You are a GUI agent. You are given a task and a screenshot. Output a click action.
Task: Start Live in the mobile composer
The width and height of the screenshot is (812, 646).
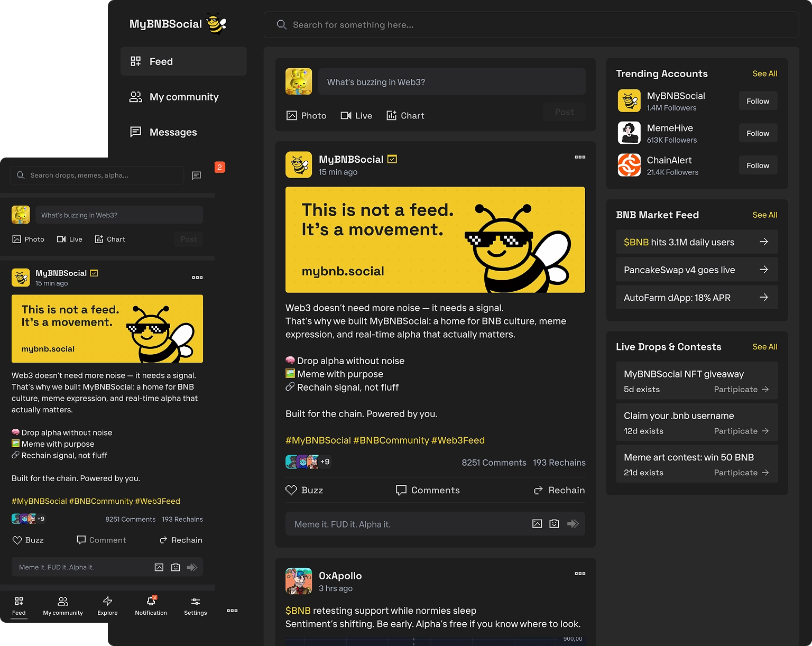tap(70, 239)
